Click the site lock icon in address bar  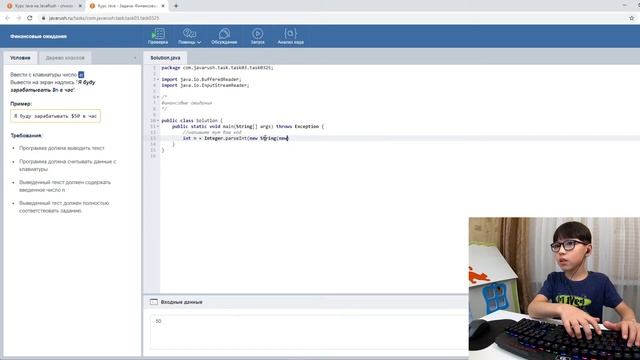click(43, 18)
